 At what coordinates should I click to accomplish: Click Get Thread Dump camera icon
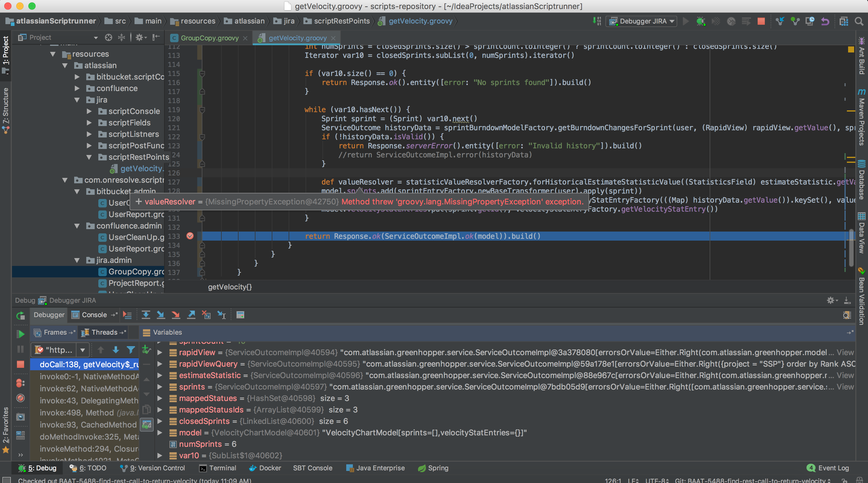(x=20, y=417)
